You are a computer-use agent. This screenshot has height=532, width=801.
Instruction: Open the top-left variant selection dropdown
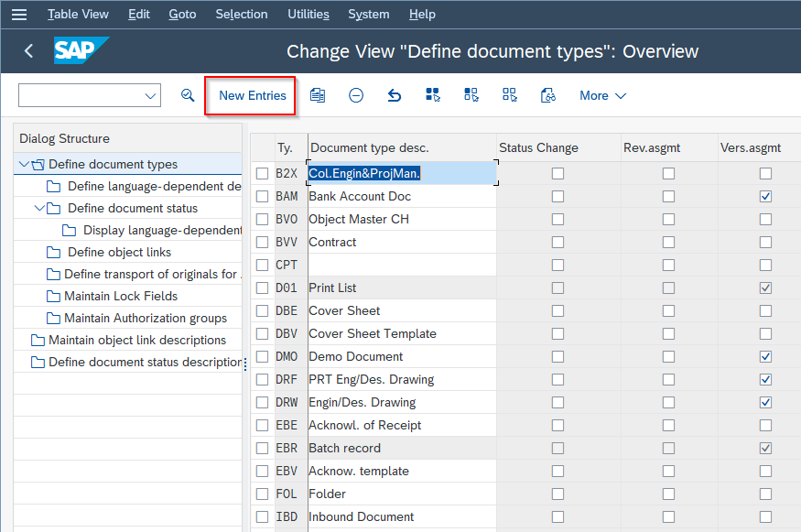149,95
